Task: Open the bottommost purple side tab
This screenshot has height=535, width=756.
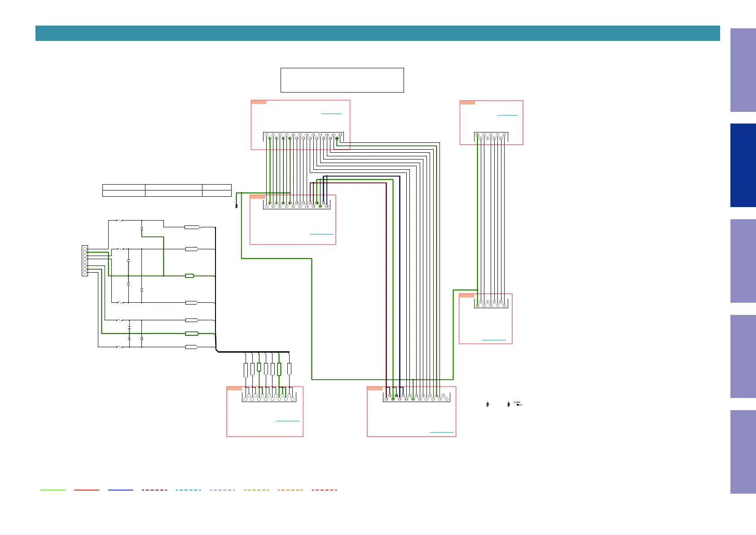Action: tap(743, 452)
